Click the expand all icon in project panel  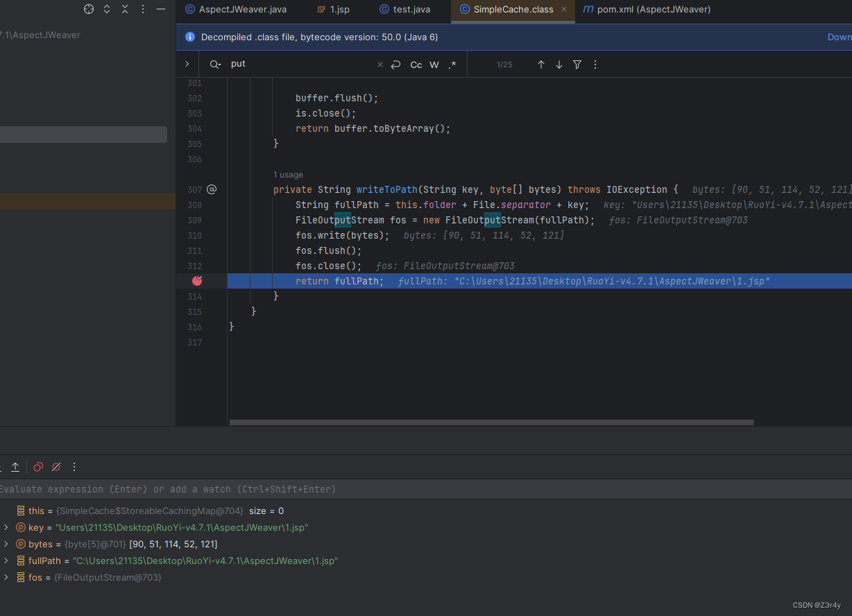tap(107, 9)
